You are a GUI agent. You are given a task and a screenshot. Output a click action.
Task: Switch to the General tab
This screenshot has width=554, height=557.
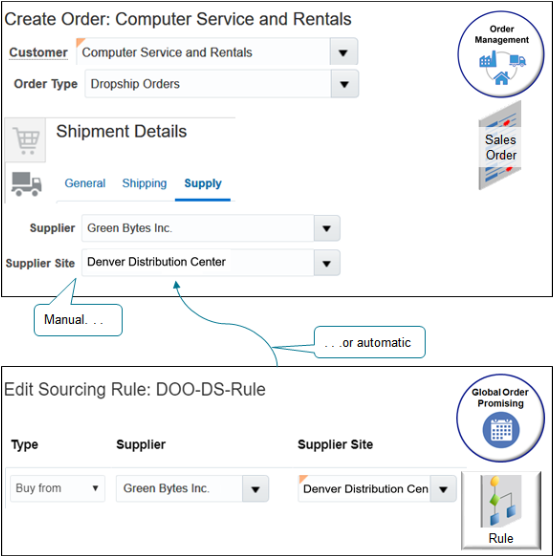[x=85, y=183]
